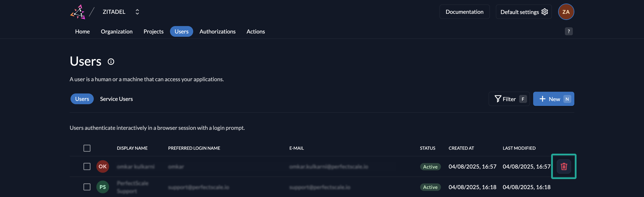Switch to the Projects tab
The width and height of the screenshot is (644, 197).
click(154, 32)
